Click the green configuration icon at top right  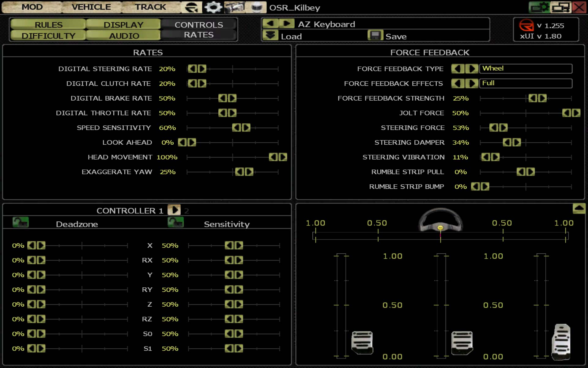pos(539,7)
